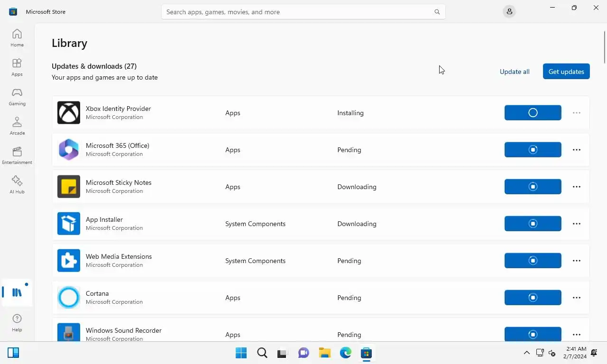Open more options for Xbox Identity Provider
This screenshot has width=607, height=364.
click(577, 113)
